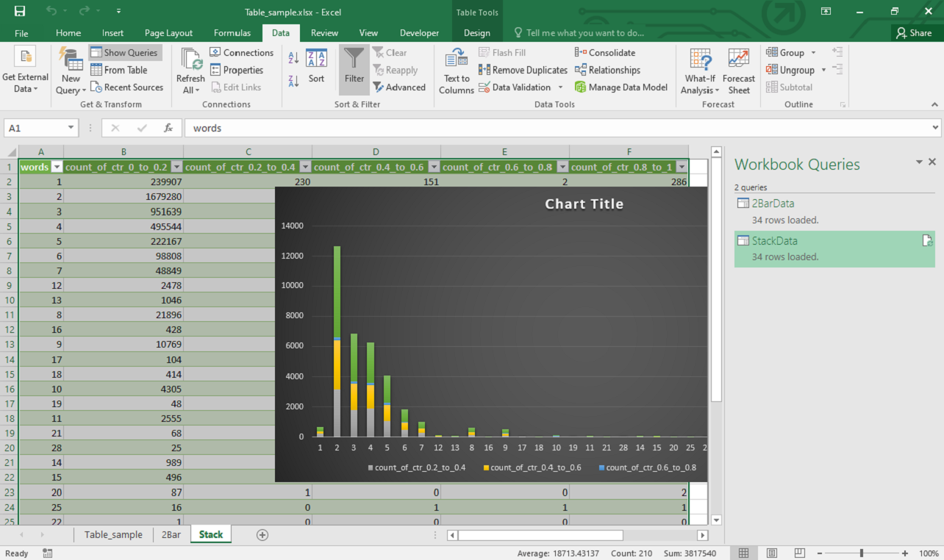The image size is (944, 560).
Task: Click the Share button
Action: (913, 32)
